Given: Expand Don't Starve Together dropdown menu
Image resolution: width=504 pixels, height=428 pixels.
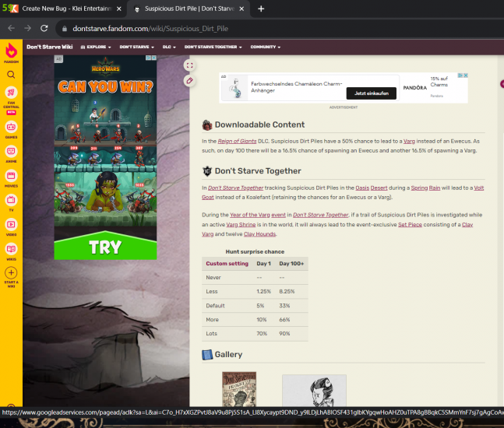Looking at the screenshot, I should point(213,47).
